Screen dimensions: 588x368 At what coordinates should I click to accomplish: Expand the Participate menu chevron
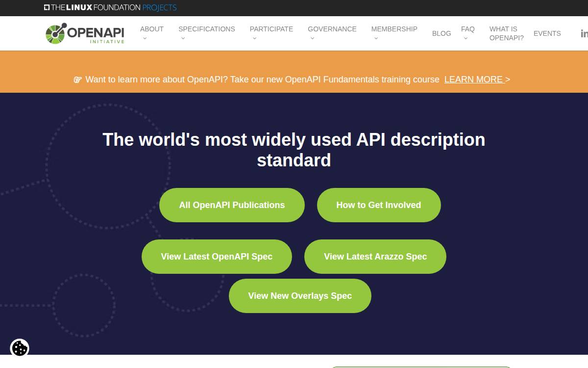point(254,38)
